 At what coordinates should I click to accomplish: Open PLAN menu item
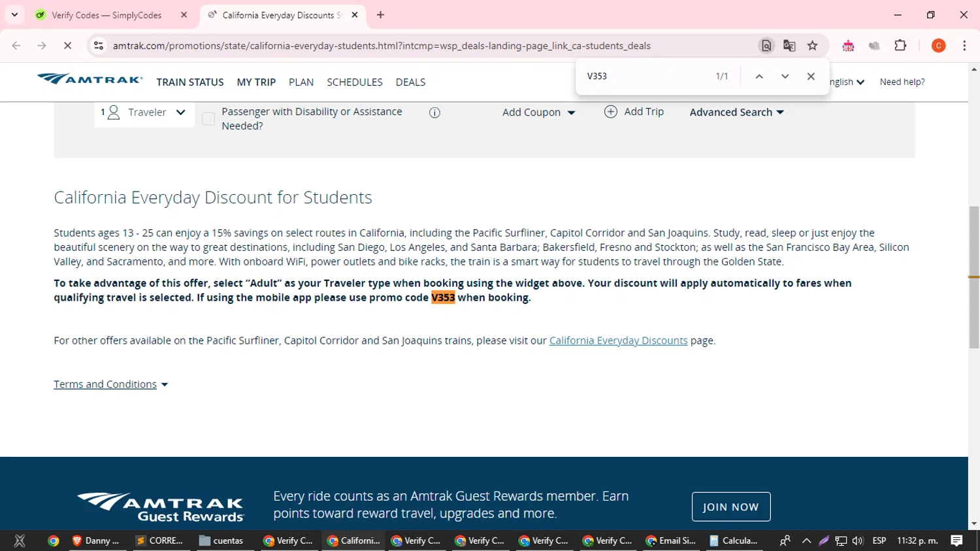click(301, 82)
